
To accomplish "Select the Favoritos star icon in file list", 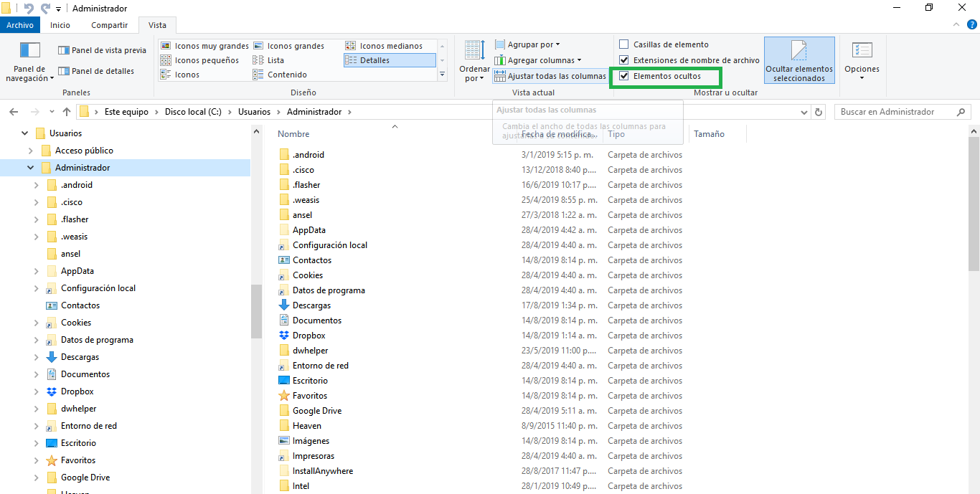I will point(284,396).
